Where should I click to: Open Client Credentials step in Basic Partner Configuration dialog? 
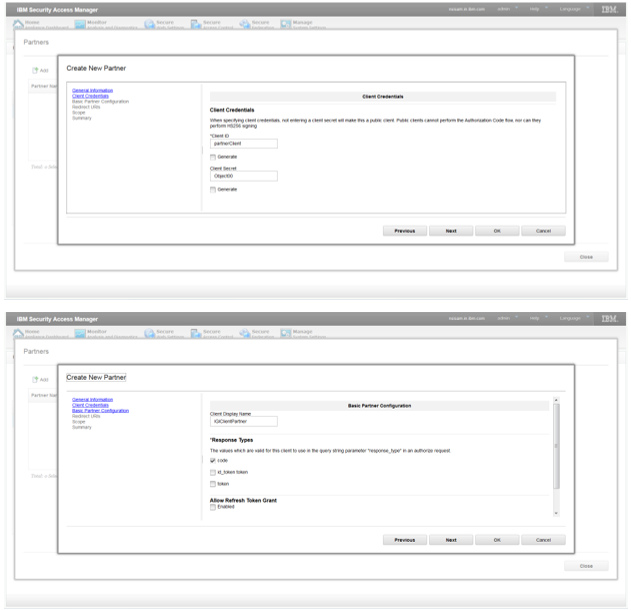(x=91, y=405)
